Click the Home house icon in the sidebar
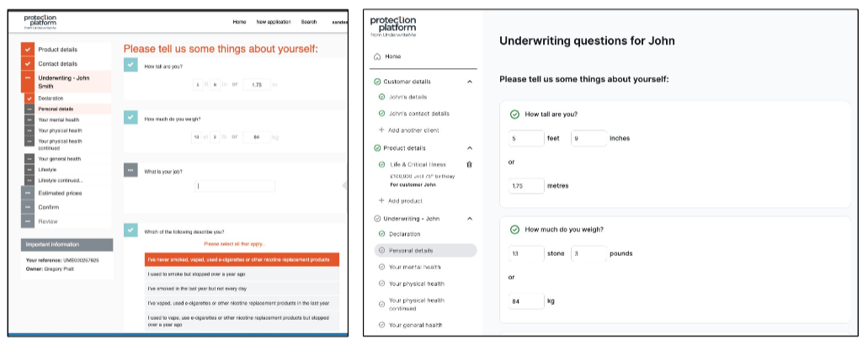 point(377,56)
